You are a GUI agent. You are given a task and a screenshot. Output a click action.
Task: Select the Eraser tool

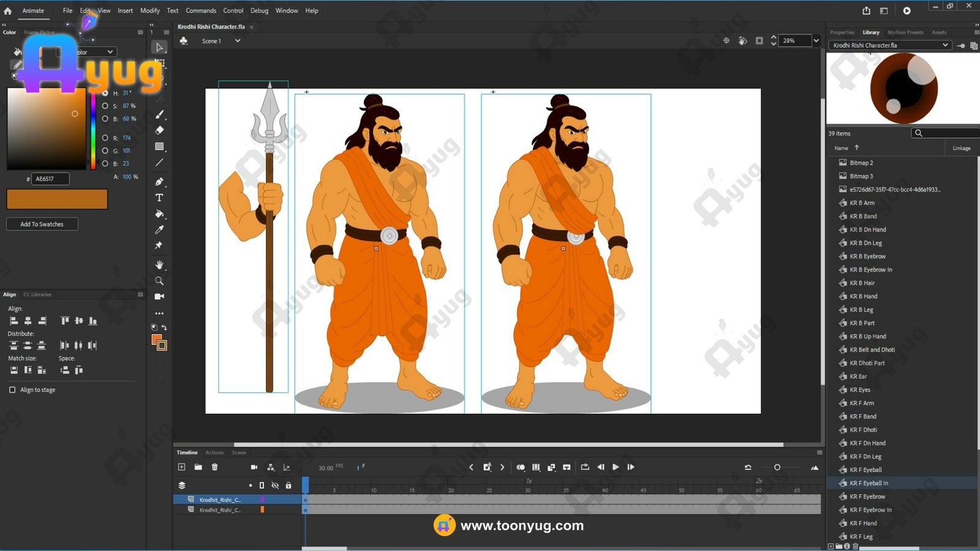[159, 130]
